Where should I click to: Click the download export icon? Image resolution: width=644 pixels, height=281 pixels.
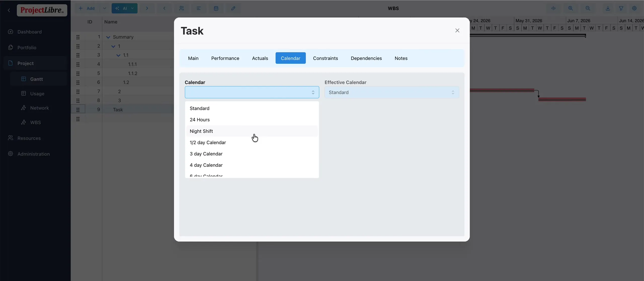point(608,8)
